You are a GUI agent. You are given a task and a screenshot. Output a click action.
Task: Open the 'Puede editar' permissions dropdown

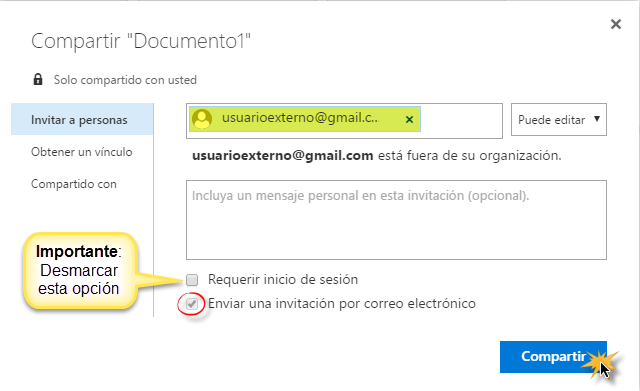coord(559,120)
